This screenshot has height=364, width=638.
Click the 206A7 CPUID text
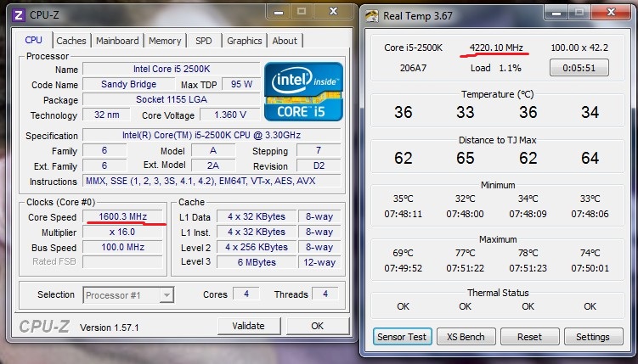[x=413, y=68]
